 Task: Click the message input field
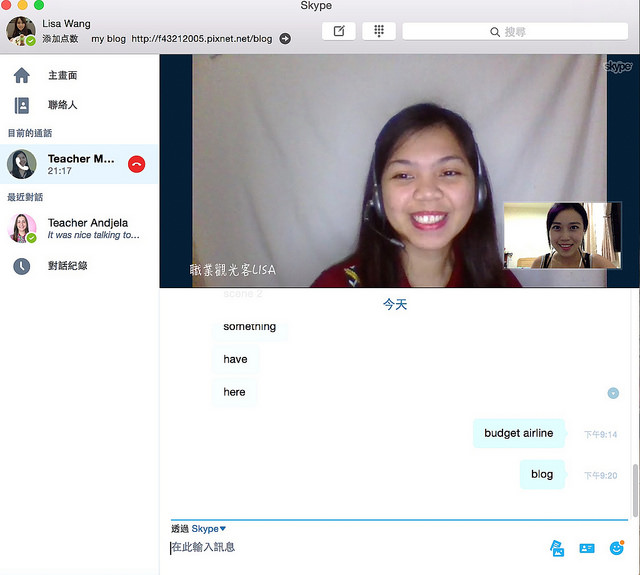point(350,548)
